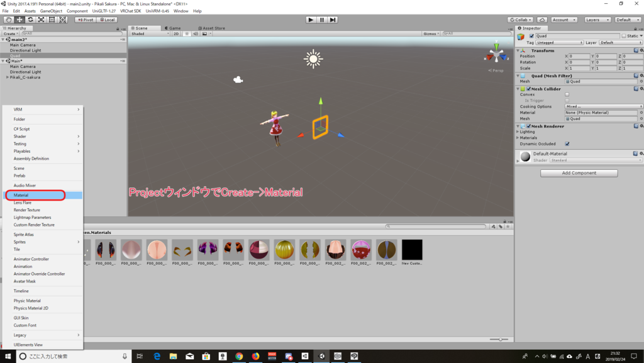Click Project window search field
644x363 pixels.
pyautogui.click(x=436, y=226)
